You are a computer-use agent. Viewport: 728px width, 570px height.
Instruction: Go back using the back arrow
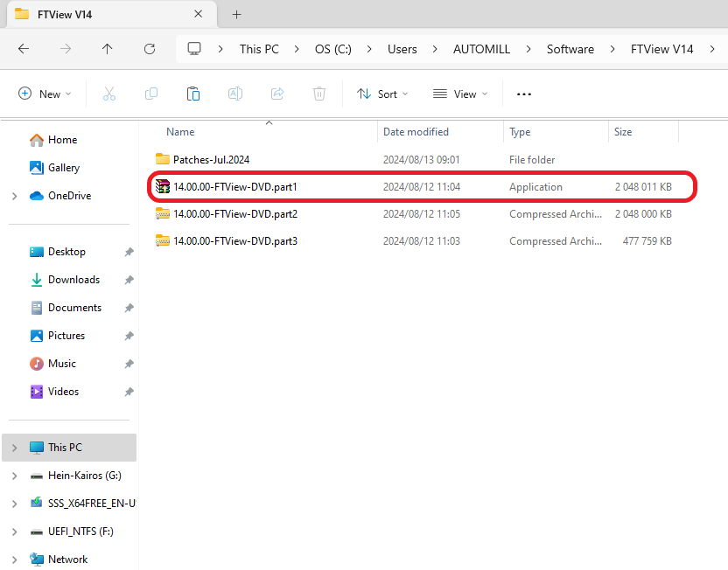coord(24,49)
